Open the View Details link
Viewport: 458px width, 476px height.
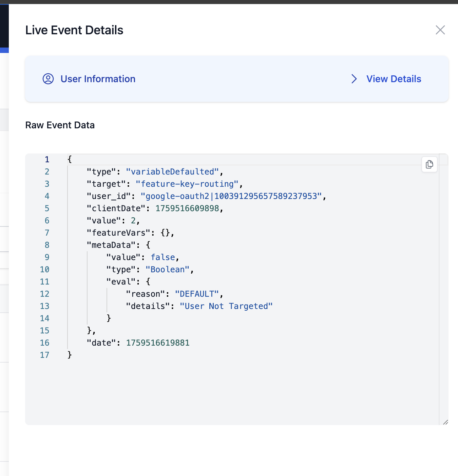pyautogui.click(x=394, y=79)
